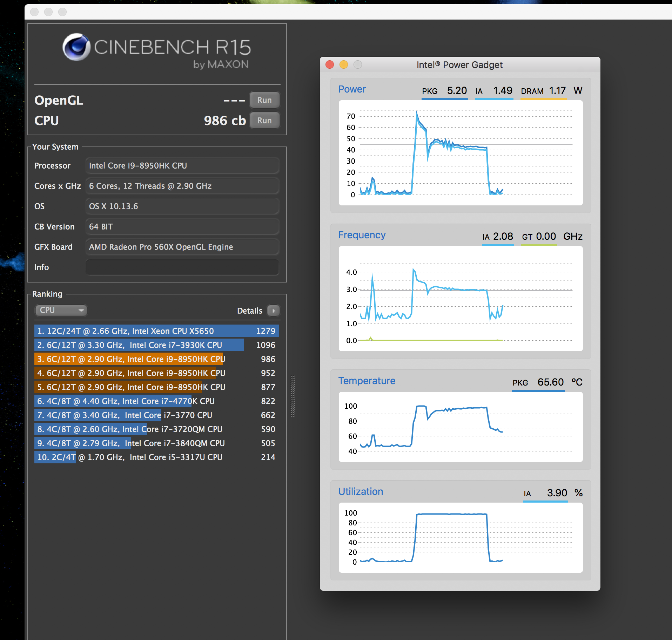This screenshot has height=640, width=672.
Task: Close the Intel Power Gadget window
Action: 330,65
